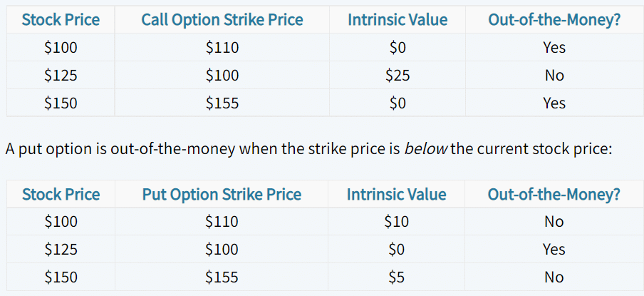Viewport: 644px width, 296px height.
Task: Select $155 strike price in call option table
Action: click(222, 103)
